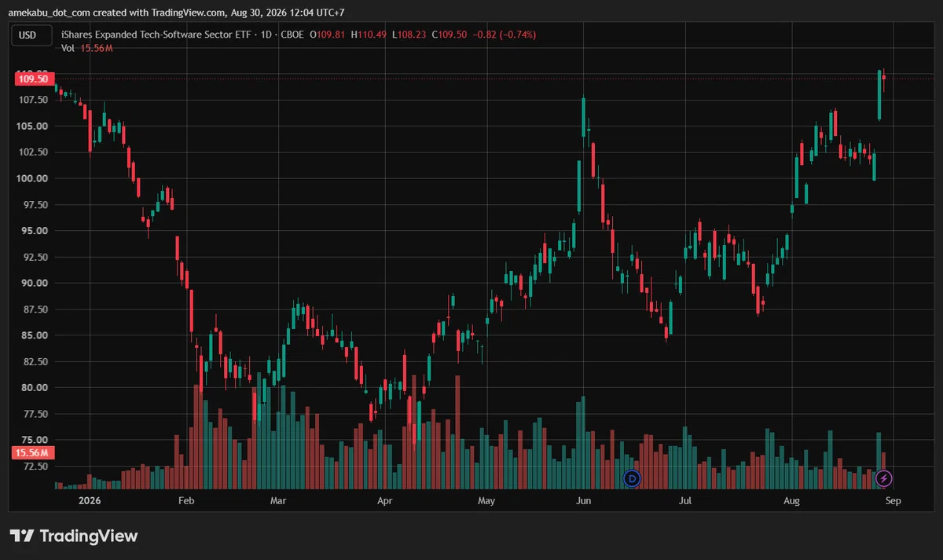Click the Mar label on time axis

click(278, 500)
